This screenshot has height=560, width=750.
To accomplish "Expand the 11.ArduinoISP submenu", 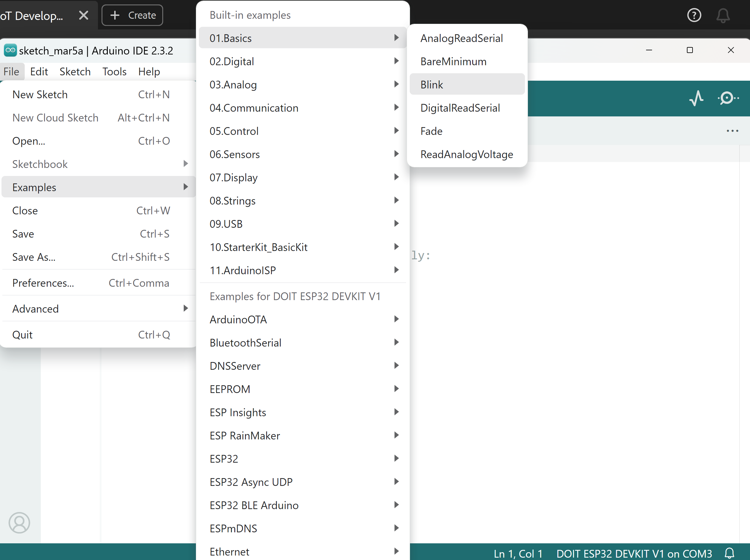I will pos(303,270).
